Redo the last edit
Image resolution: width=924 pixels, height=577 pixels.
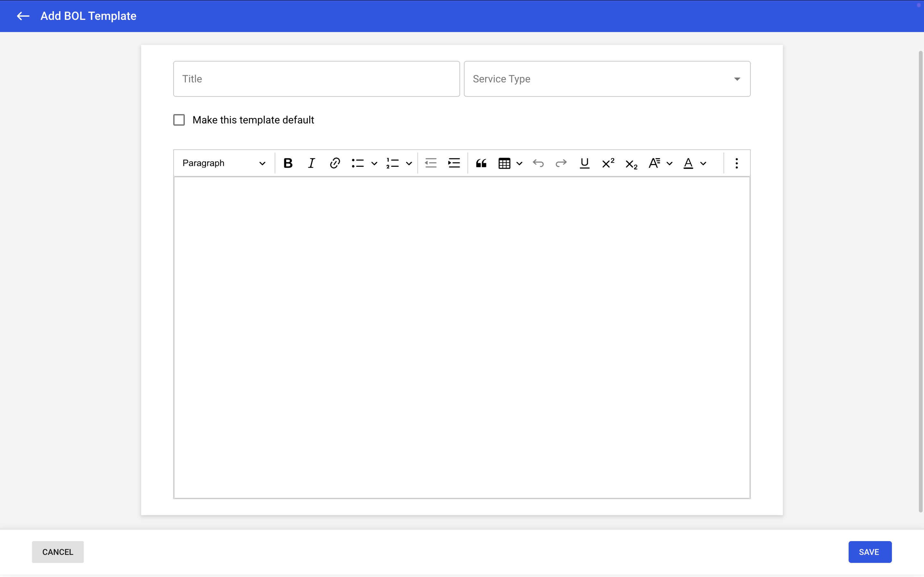coord(561,163)
